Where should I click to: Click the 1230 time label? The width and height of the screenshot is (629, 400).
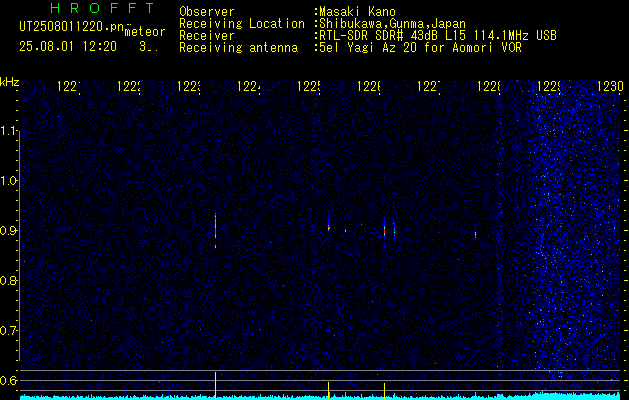[x=610, y=87]
